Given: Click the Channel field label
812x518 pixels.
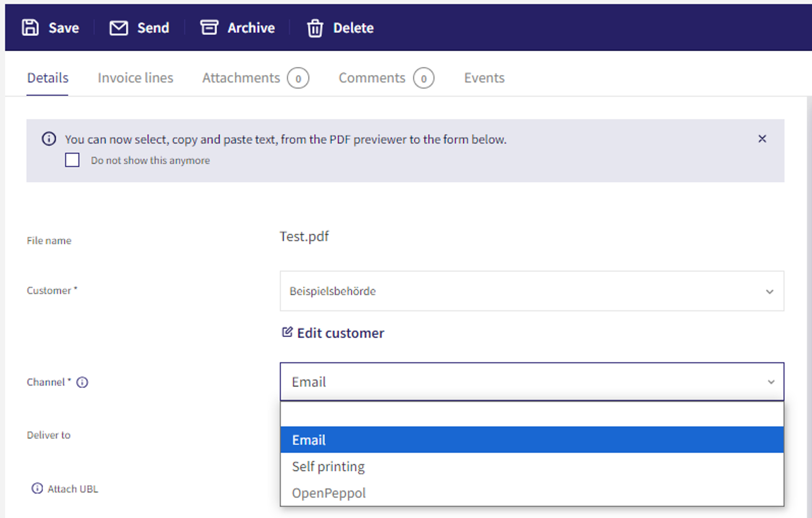Looking at the screenshot, I should [49, 382].
